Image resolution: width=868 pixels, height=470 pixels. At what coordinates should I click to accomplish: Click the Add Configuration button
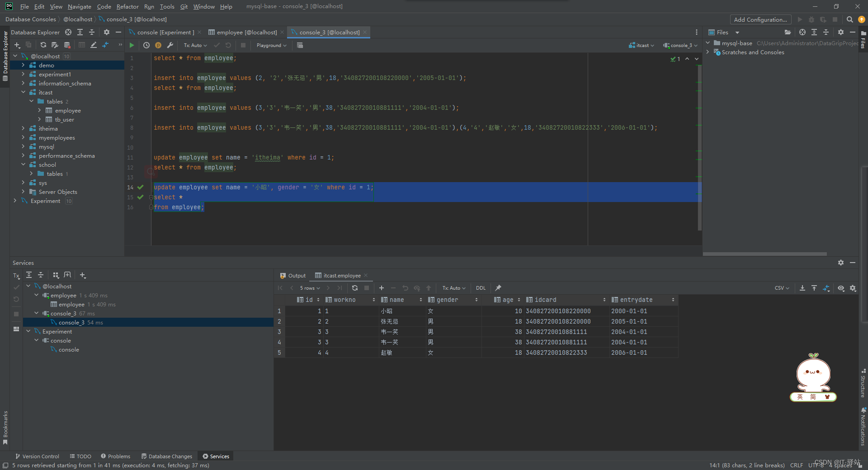tap(760, 19)
